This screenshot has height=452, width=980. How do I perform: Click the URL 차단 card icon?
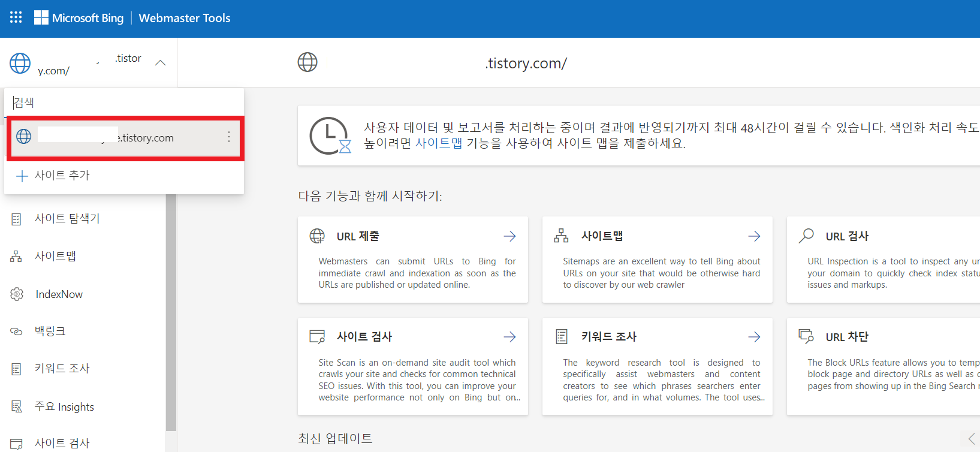(806, 336)
